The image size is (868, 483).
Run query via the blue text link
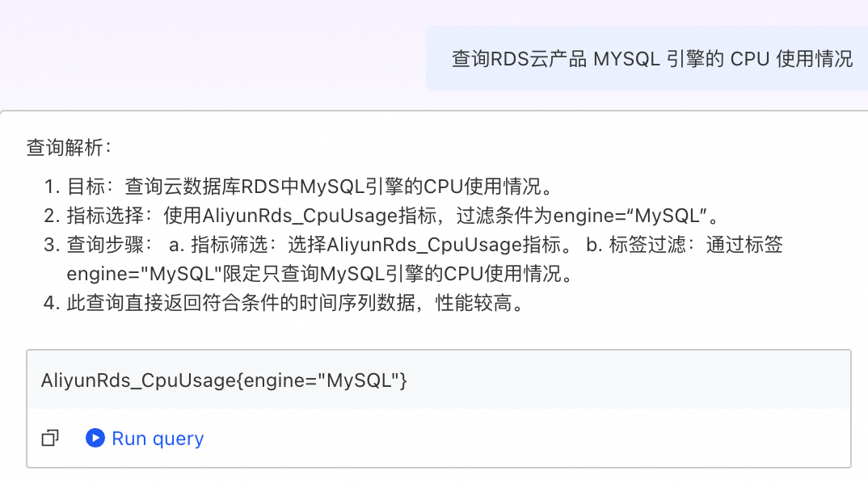158,439
